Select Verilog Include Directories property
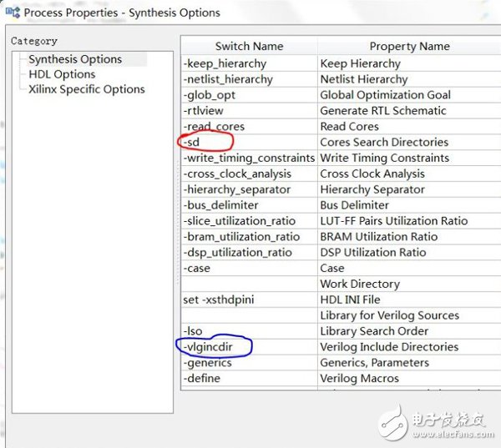 tap(389, 347)
